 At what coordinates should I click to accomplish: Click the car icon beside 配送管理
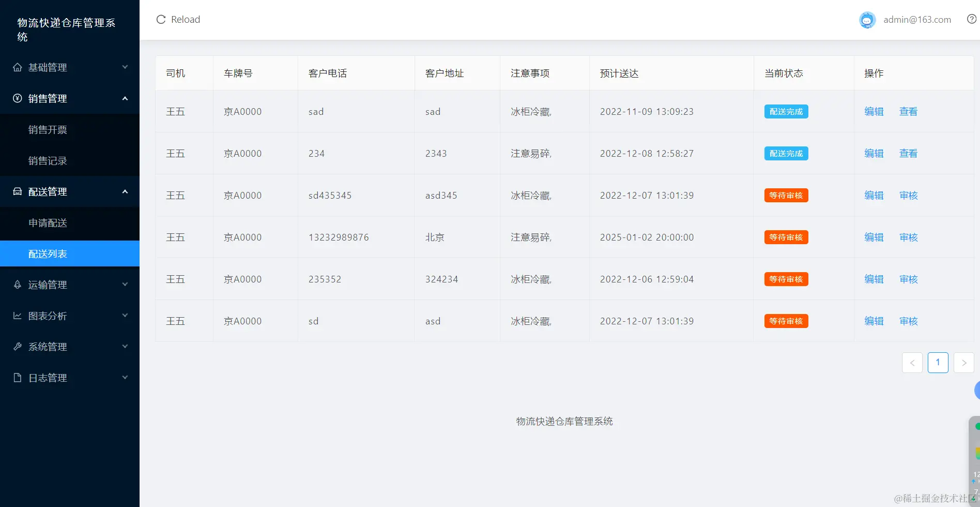coord(18,191)
